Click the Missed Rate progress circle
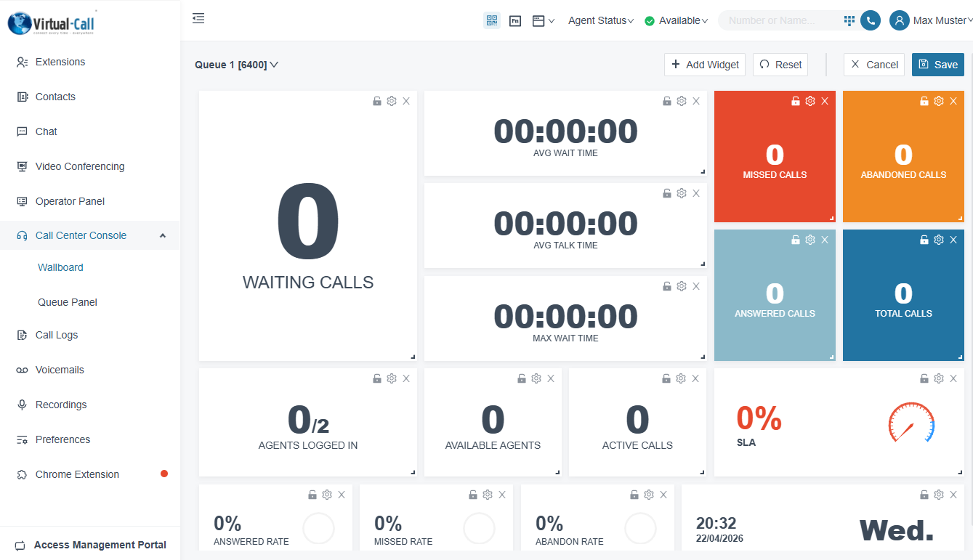This screenshot has height=560, width=973. (x=479, y=529)
